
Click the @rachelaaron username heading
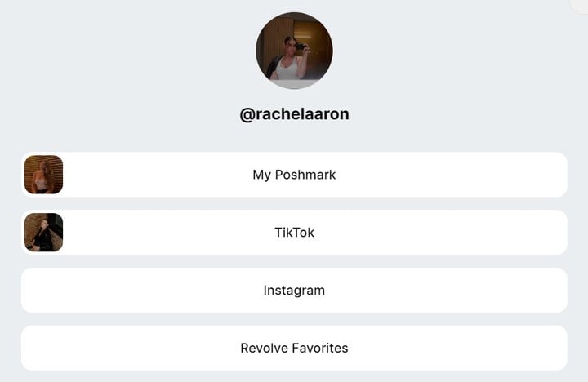click(294, 114)
